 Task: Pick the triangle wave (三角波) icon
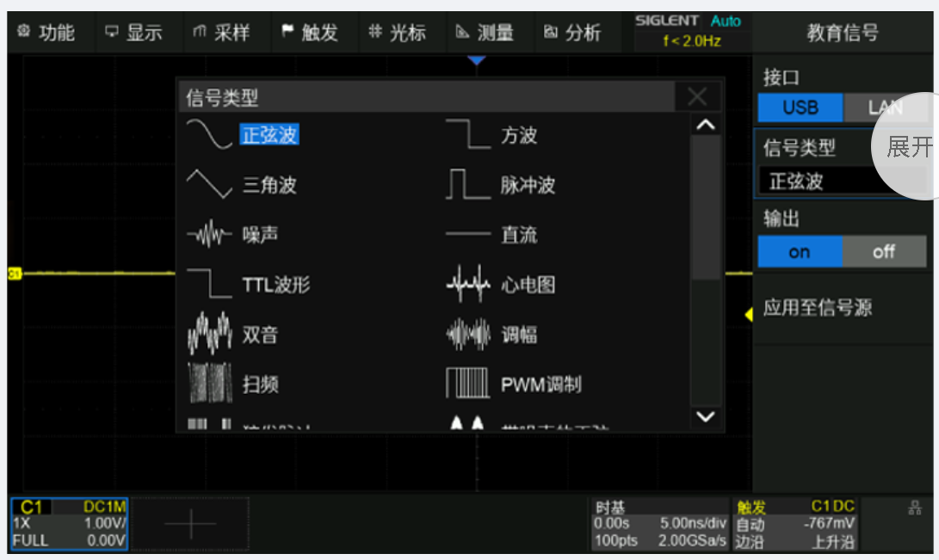point(209,184)
